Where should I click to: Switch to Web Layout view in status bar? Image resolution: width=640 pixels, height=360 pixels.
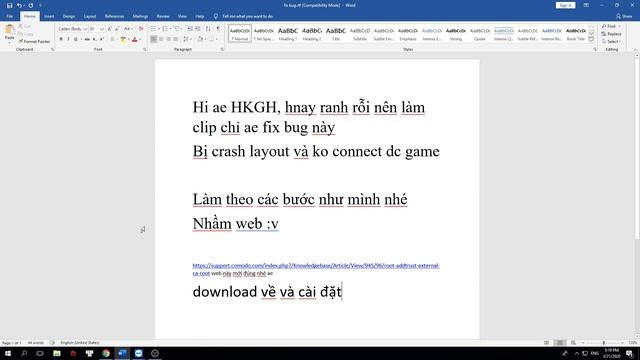573,342
